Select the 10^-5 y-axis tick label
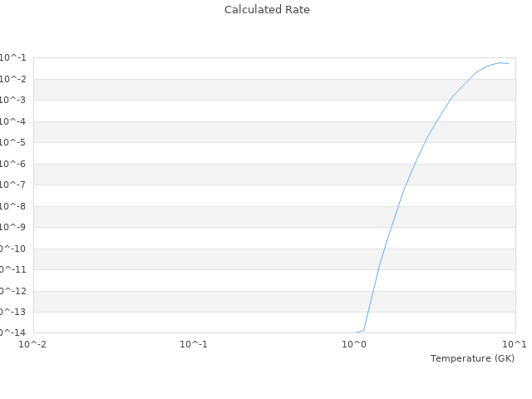The height and width of the screenshot is (399, 532). (x=12, y=143)
